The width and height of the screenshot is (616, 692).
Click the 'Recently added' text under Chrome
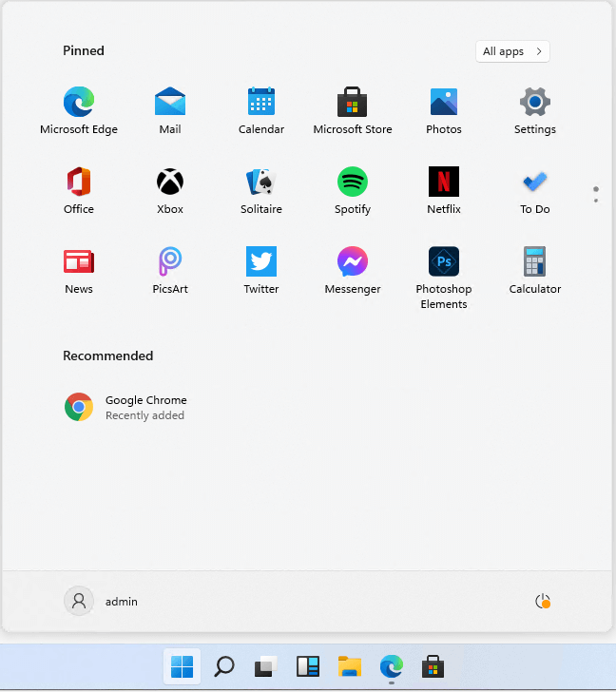tap(144, 415)
